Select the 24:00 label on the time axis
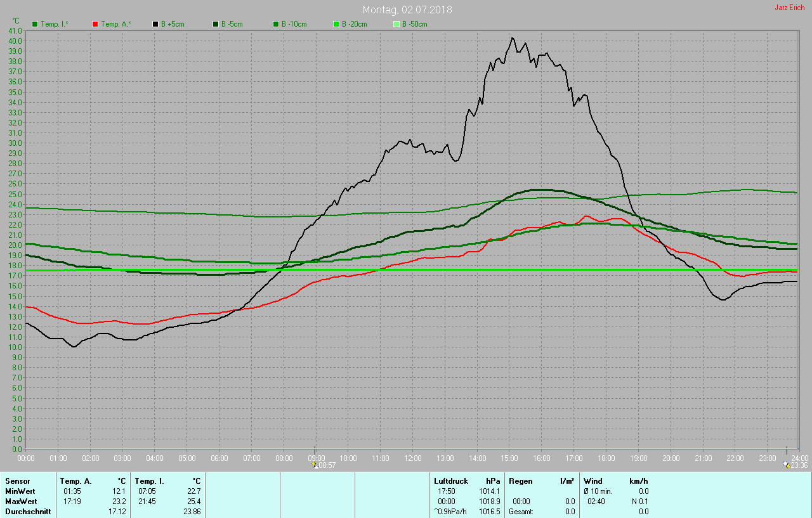The height and width of the screenshot is (518, 812). 799,458
